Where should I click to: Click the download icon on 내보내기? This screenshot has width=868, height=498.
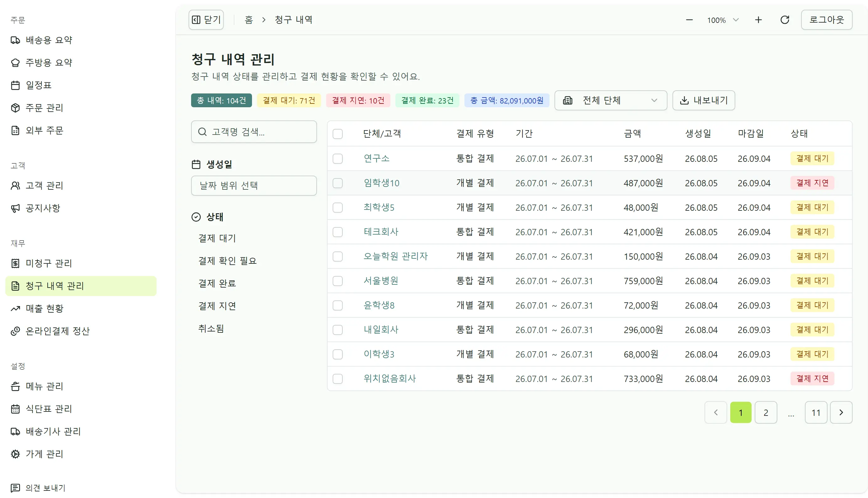684,100
